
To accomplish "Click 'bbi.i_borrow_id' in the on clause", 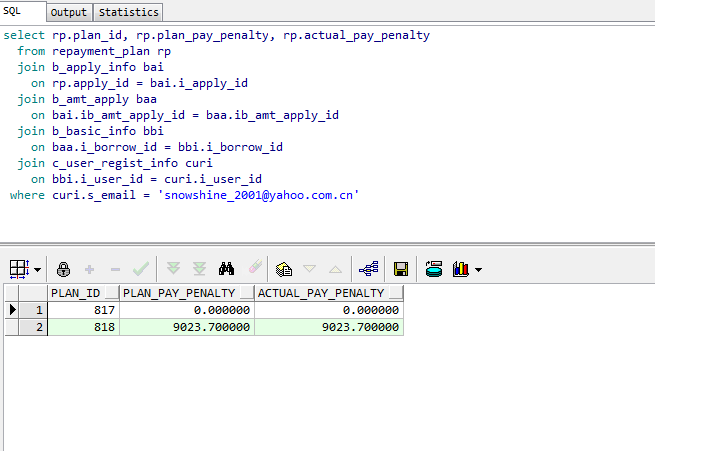I will click(x=230, y=147).
